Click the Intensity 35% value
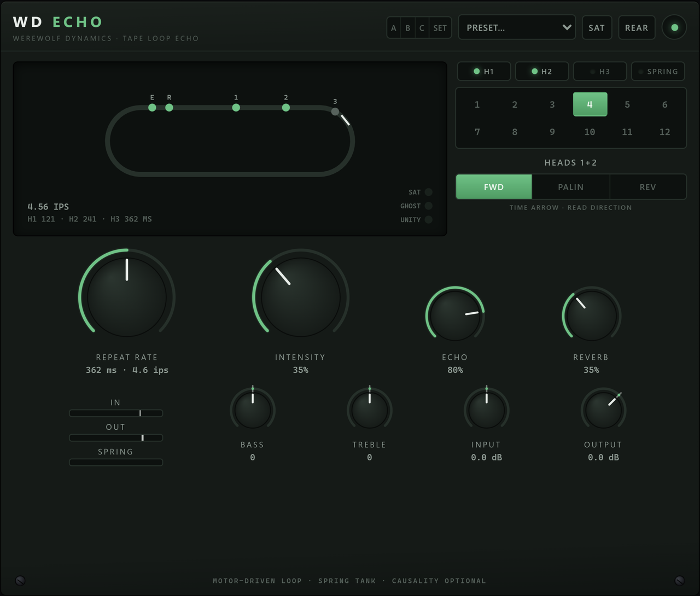This screenshot has width=700, height=596. coord(301,370)
